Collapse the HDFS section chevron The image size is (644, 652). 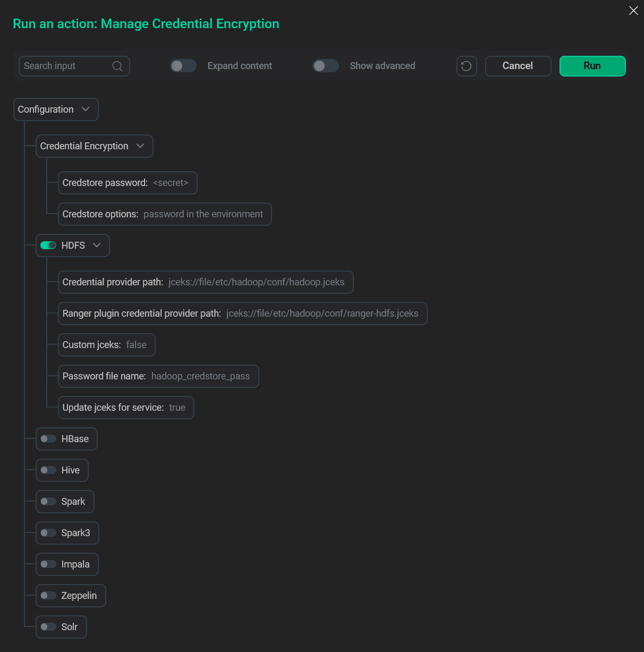point(97,245)
